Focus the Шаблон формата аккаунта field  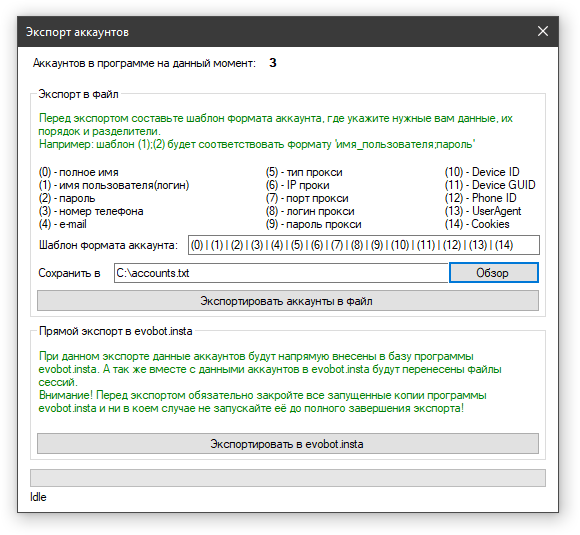click(364, 245)
